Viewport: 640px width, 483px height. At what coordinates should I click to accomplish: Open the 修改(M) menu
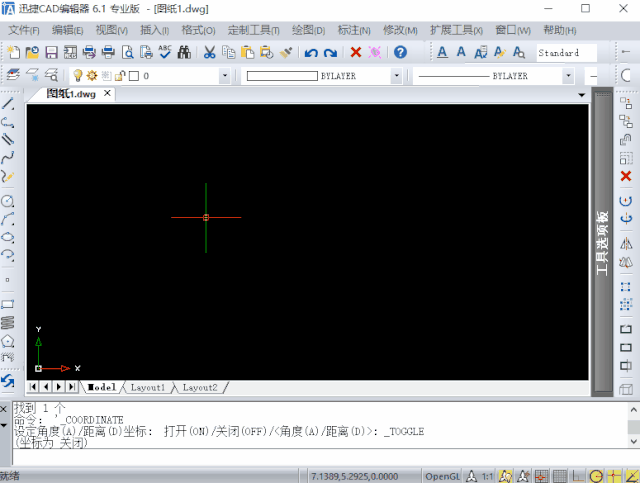pyautogui.click(x=400, y=30)
